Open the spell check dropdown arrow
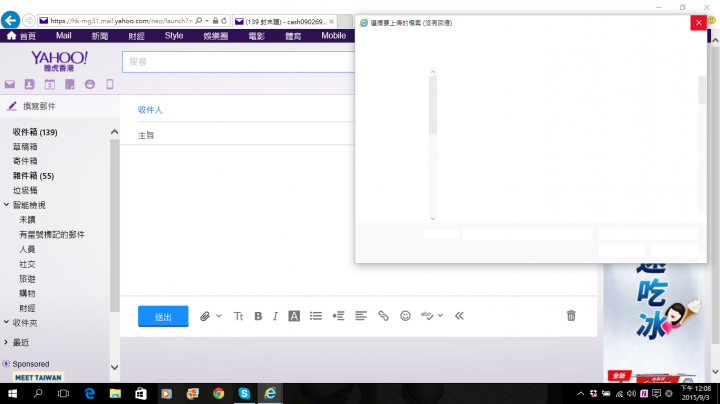Viewport: 720px width, 404px height. [440, 316]
